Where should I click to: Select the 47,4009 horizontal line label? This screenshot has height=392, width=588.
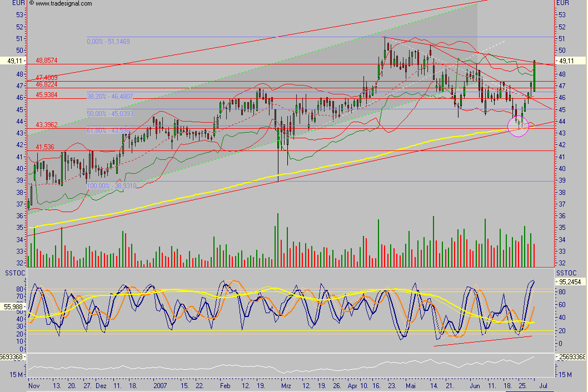click(47, 77)
